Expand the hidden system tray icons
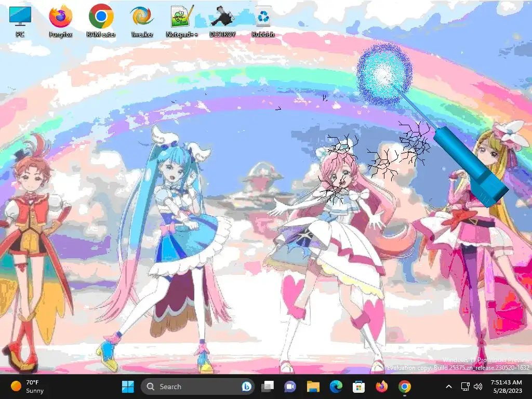The height and width of the screenshot is (399, 532). 448,387
